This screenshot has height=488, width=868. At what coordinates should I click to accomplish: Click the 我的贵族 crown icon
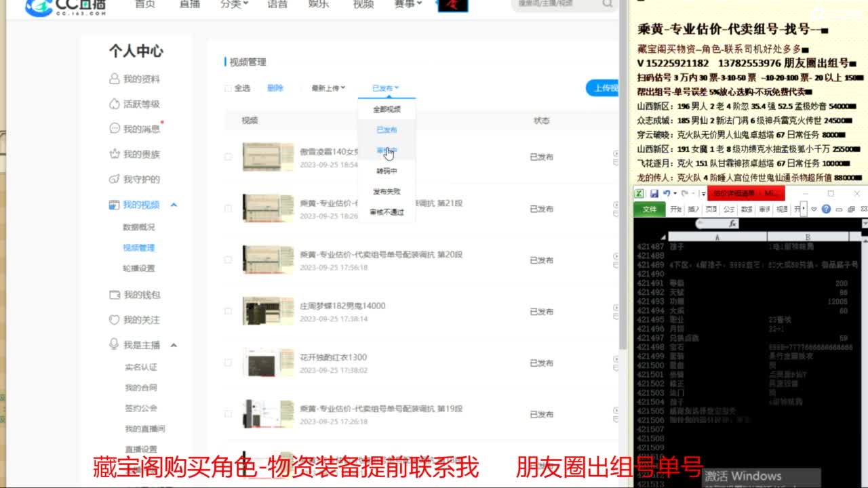click(115, 154)
